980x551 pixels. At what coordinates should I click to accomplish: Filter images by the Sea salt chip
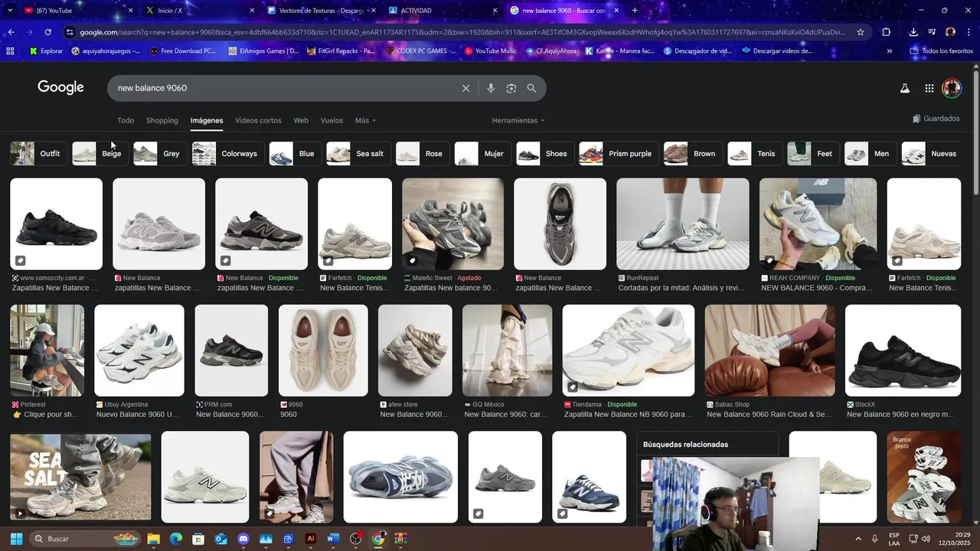(x=358, y=154)
